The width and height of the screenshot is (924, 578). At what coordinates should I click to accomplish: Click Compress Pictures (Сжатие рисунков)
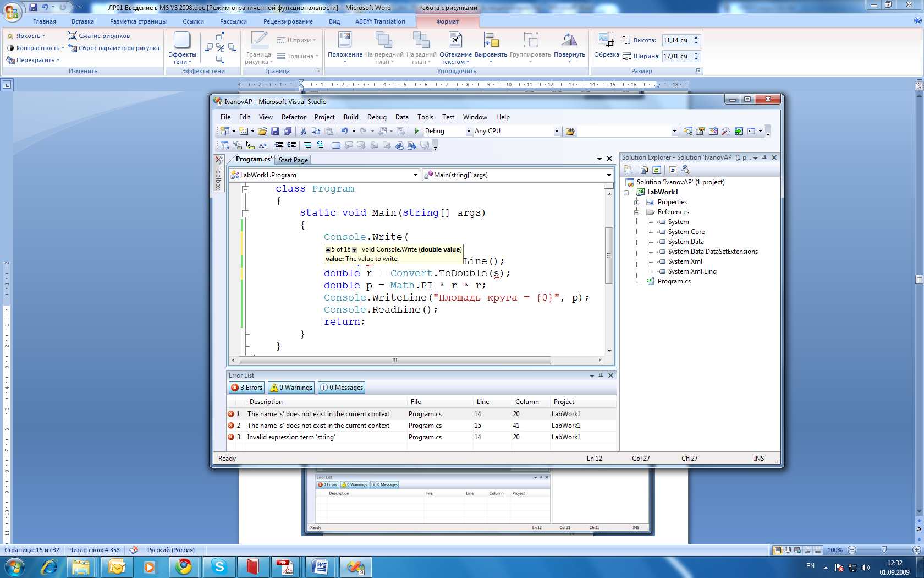(x=99, y=36)
